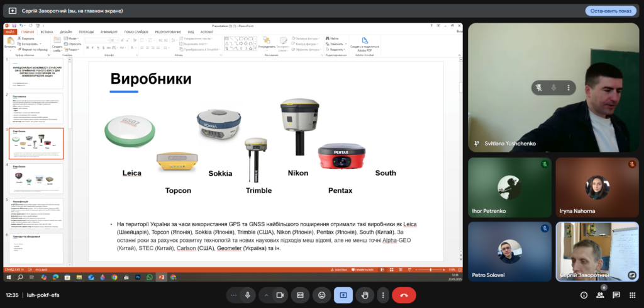Select Iryna Nahorna participant tile

click(597, 188)
